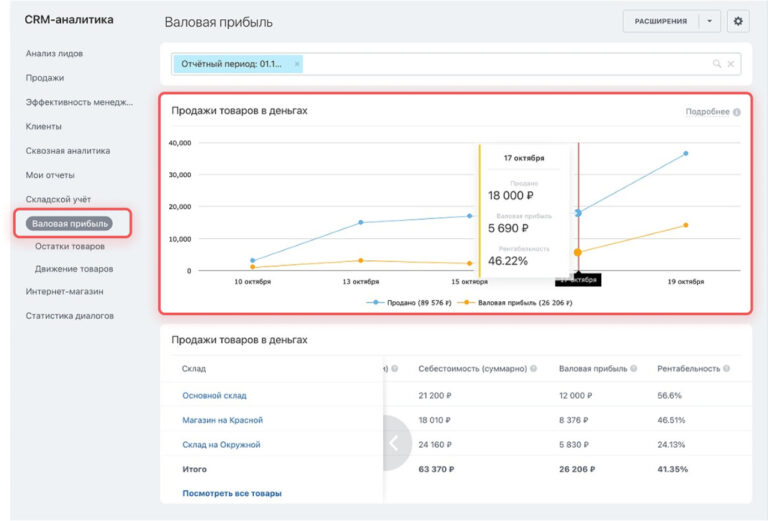Click the 12 000 ₽ gross profit cell
The image size is (768, 521).
[x=576, y=396]
